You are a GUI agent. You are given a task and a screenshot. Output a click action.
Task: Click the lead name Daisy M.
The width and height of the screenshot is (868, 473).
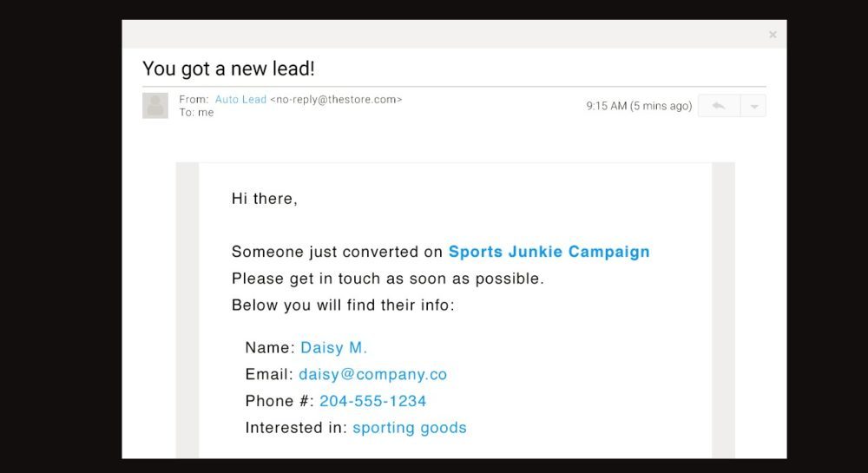[333, 348]
